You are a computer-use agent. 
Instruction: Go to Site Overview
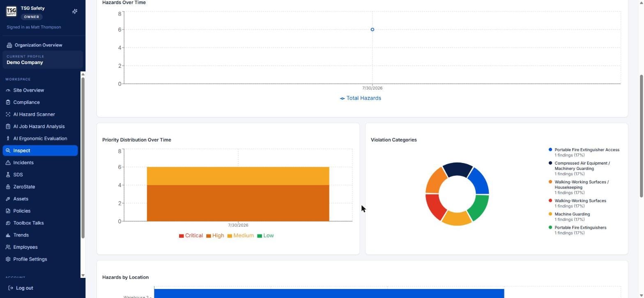pos(40,90)
